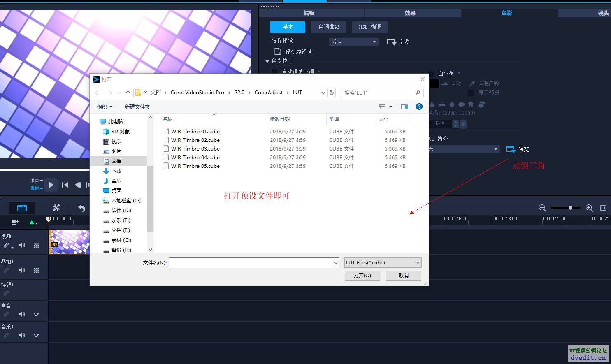The width and height of the screenshot is (611, 364).
Task: Switch preview mode to 项目
Action: pos(36,181)
